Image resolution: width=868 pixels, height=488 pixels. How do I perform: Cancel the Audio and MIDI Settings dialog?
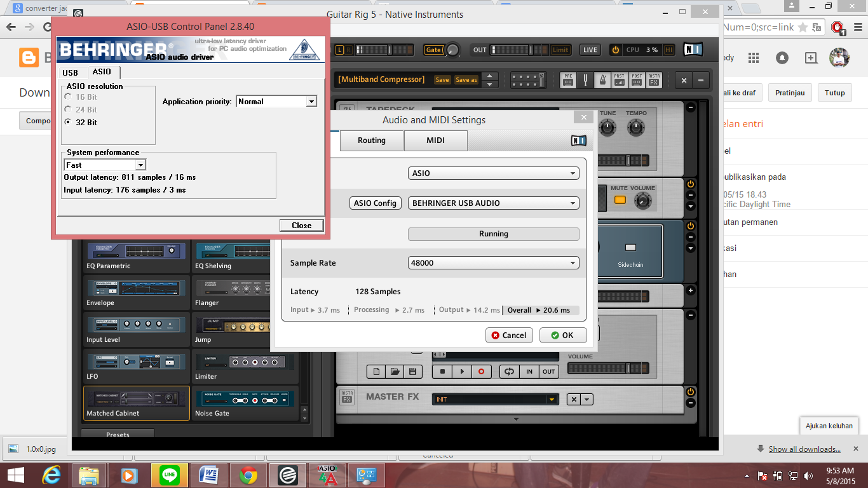tap(510, 335)
